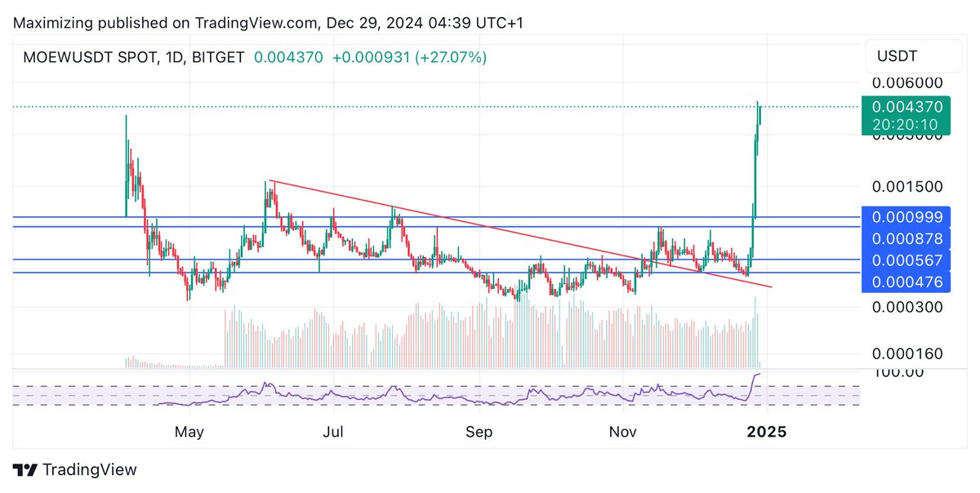Select the purple RSI indicator line
This screenshot has width=980, height=493.
457,395
